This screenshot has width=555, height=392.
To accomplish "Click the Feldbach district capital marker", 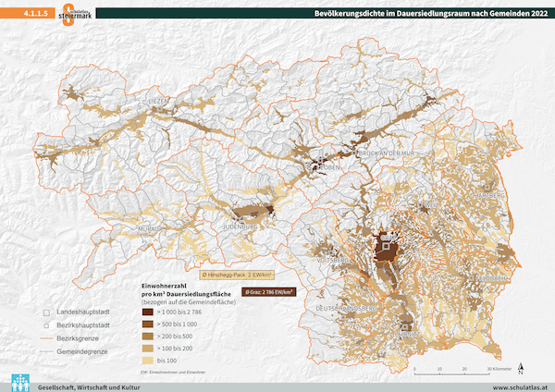I will (x=472, y=278).
